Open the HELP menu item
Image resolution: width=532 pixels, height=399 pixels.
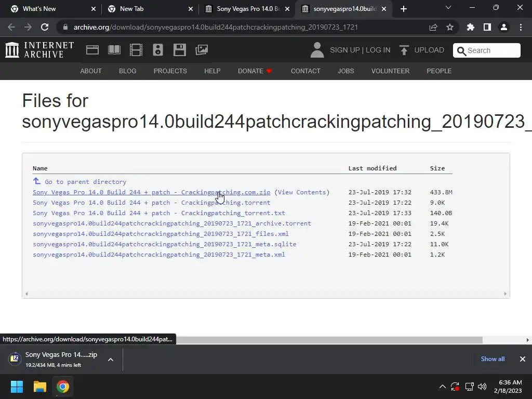tap(212, 71)
